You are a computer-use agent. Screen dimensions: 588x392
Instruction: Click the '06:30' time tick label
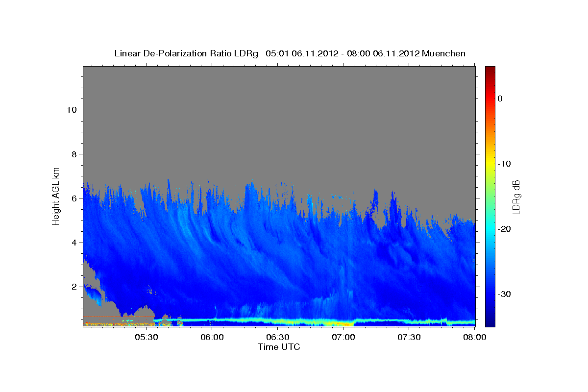tap(277, 338)
